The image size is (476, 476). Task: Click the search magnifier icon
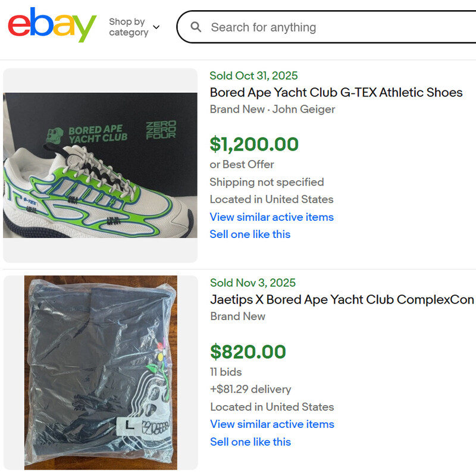(196, 27)
